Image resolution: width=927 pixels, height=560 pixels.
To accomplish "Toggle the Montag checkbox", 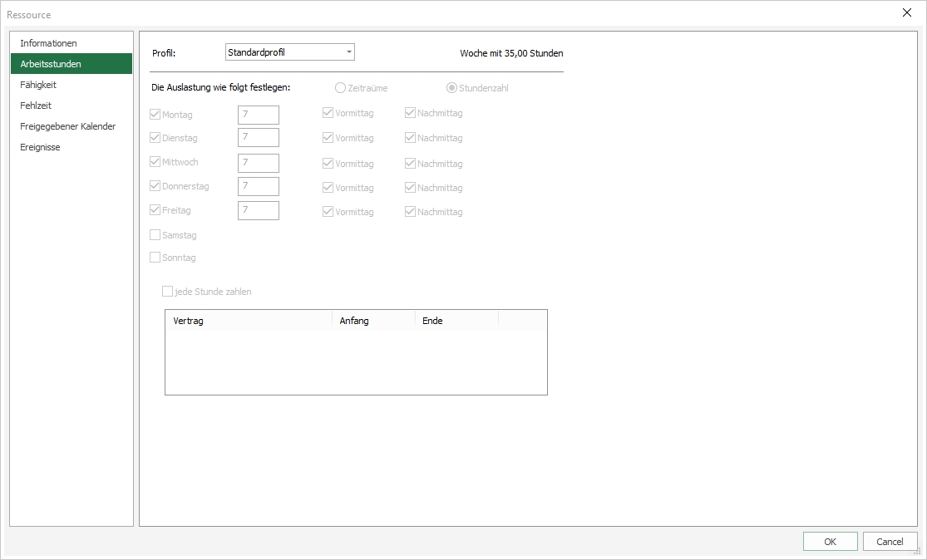I will pyautogui.click(x=155, y=115).
